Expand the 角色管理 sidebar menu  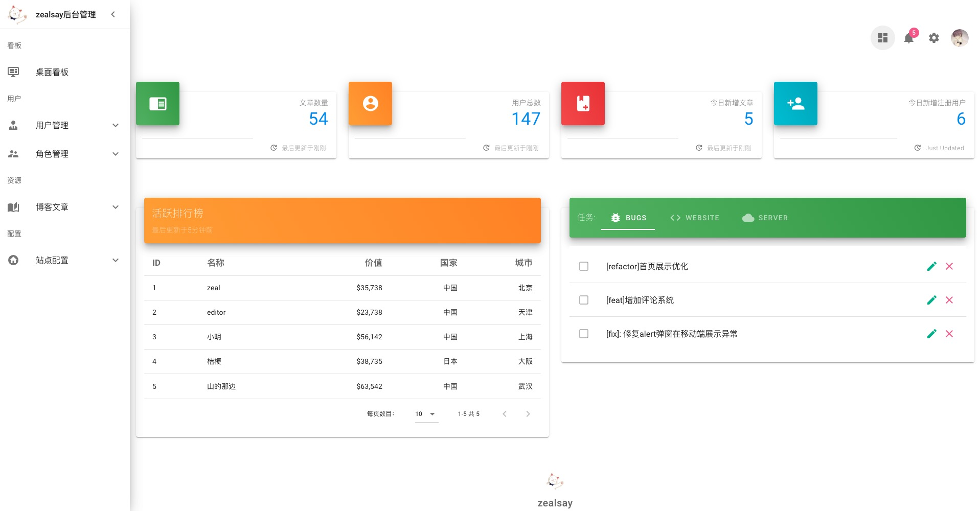coord(65,154)
